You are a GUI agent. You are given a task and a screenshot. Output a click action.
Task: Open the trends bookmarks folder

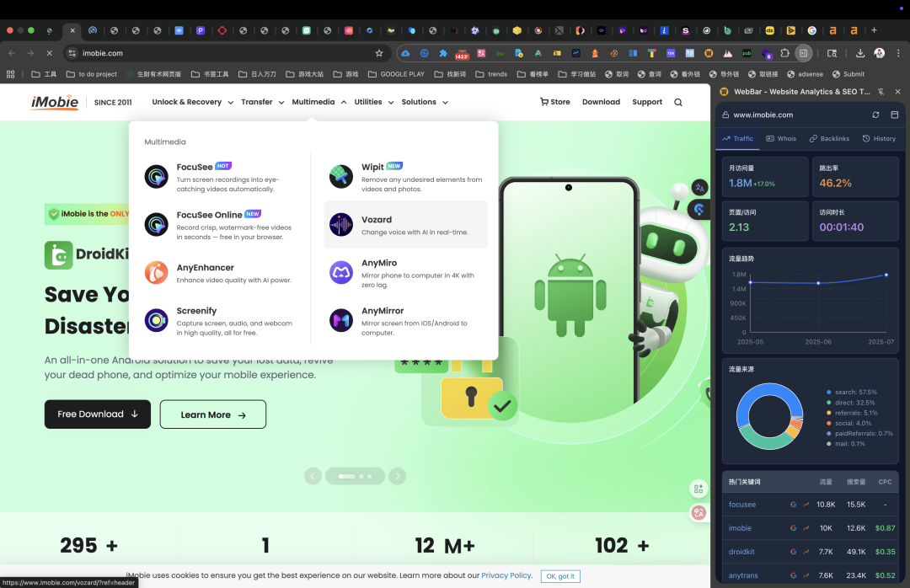tap(491, 74)
